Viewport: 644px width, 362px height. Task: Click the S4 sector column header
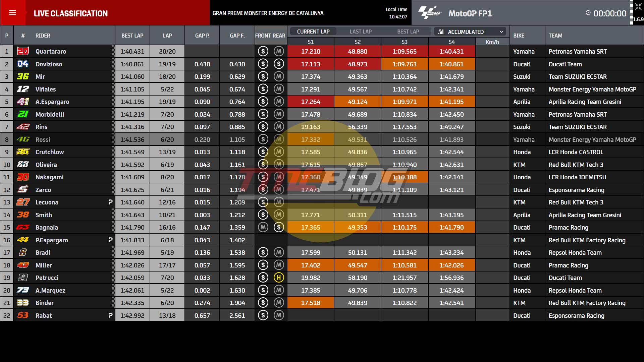coord(451,42)
